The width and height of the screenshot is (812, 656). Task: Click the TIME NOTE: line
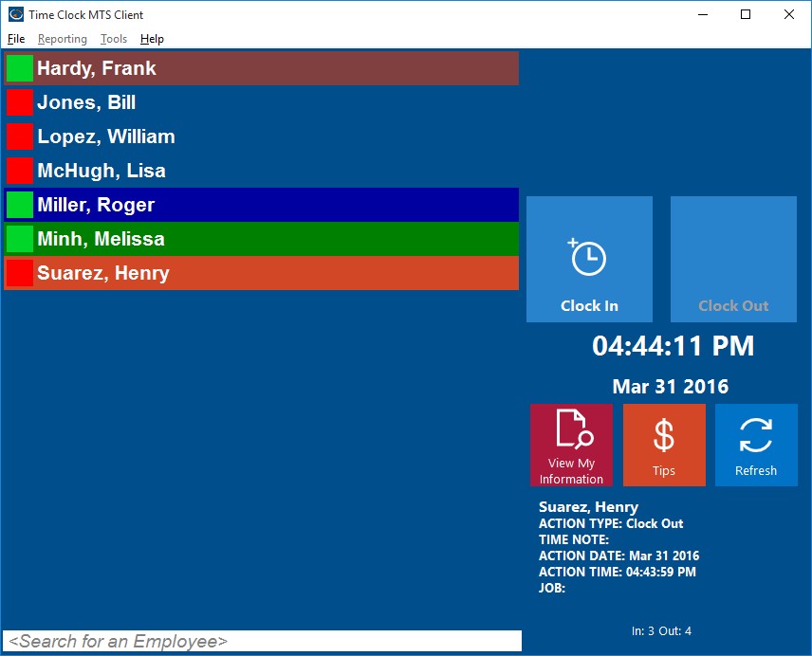574,539
